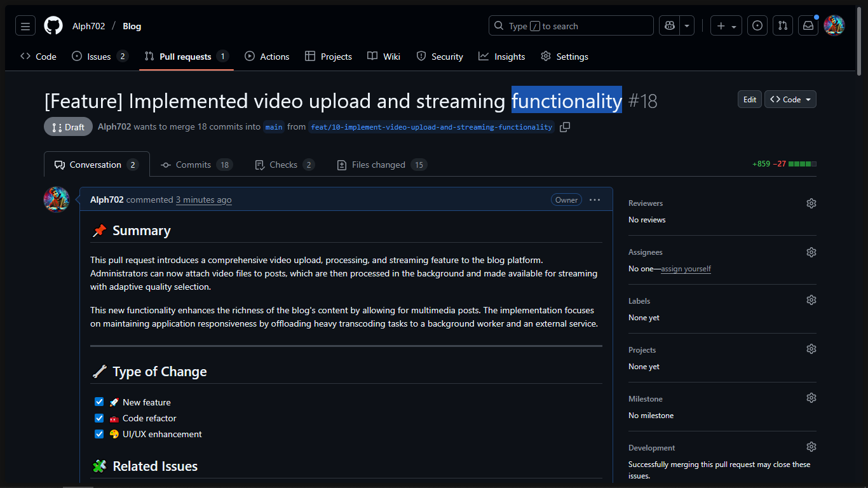Open the issues icon in header
This screenshot has height=488, width=868.
[757, 26]
